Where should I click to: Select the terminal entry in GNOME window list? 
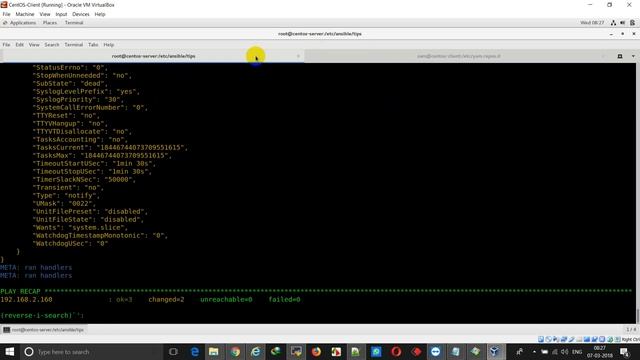click(x=43, y=329)
